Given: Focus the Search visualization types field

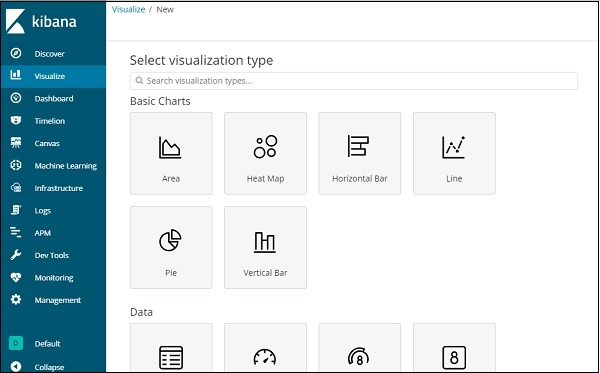Looking at the screenshot, I should coord(354,81).
